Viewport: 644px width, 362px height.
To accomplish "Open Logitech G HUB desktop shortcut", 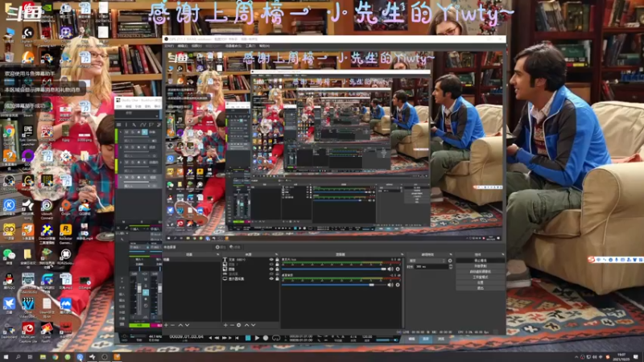I will [x=27, y=33].
